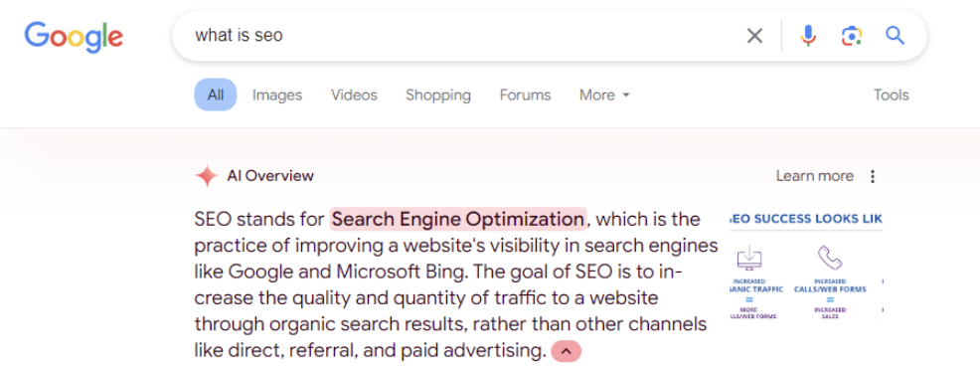Collapse the AI Overview with chevron button

coord(566,351)
